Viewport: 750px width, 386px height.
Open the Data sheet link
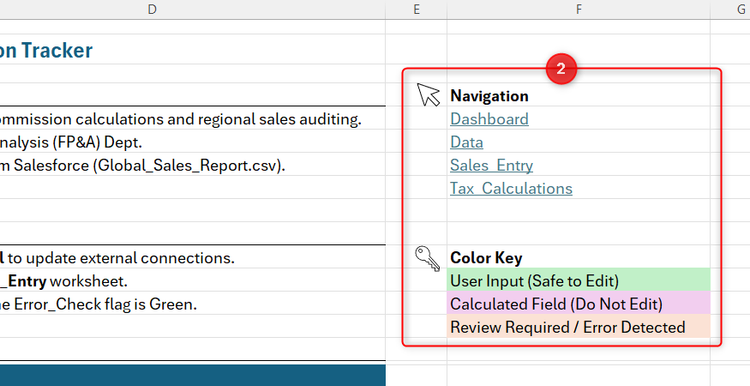[x=466, y=143]
